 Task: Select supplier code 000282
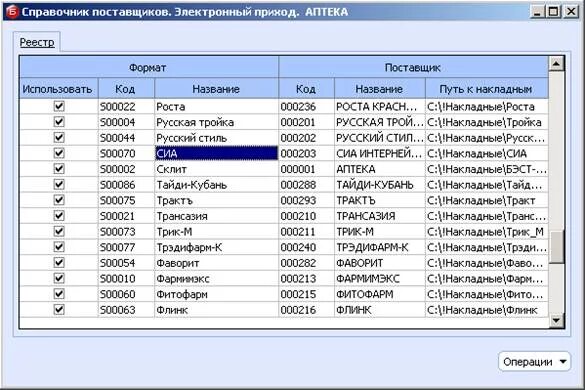306,263
